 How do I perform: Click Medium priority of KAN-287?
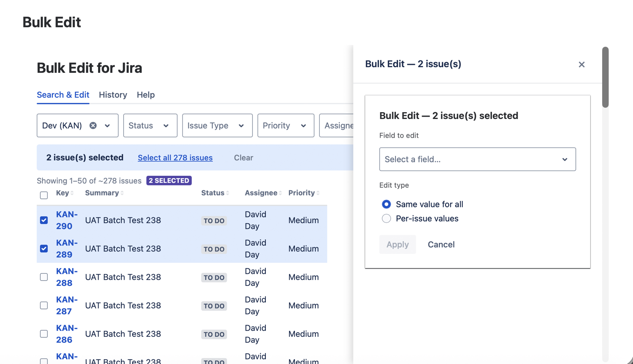pyautogui.click(x=304, y=305)
